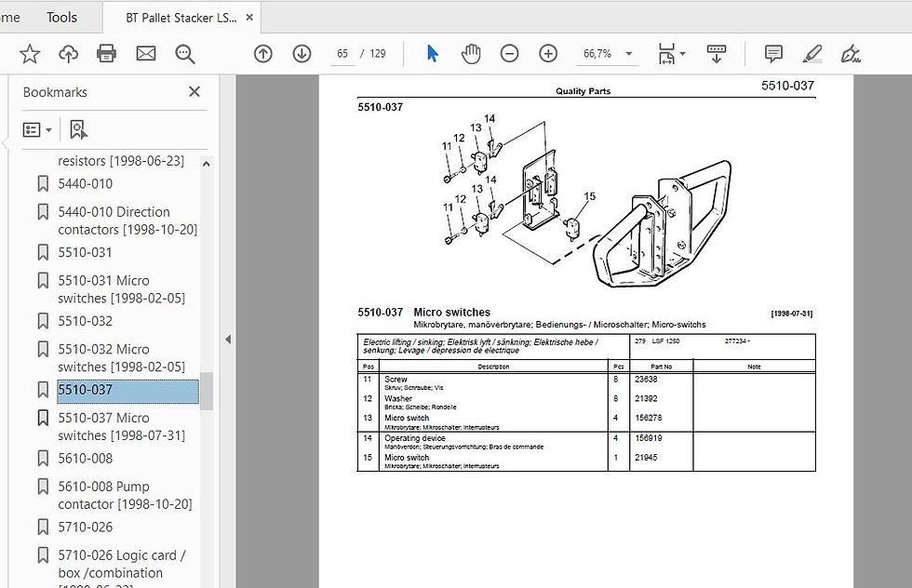This screenshot has width=912, height=588.
Task: Go to next page arrow
Action: (x=302, y=54)
